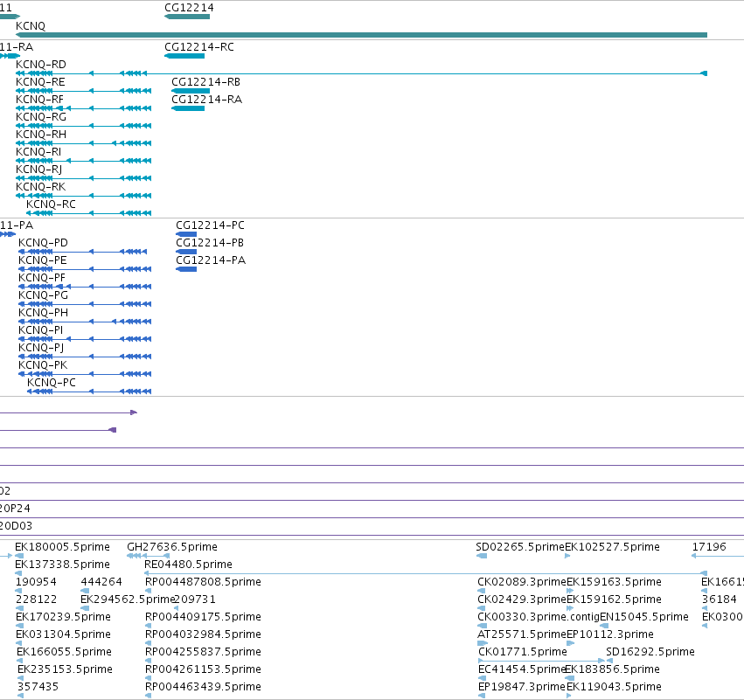744x700 pixels.
Task: Select transcript label KCNQ-RD
Action: [41, 65]
